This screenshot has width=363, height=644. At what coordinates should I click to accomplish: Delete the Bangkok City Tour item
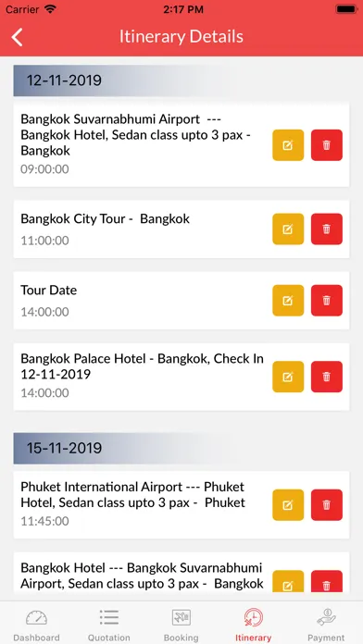tap(326, 229)
